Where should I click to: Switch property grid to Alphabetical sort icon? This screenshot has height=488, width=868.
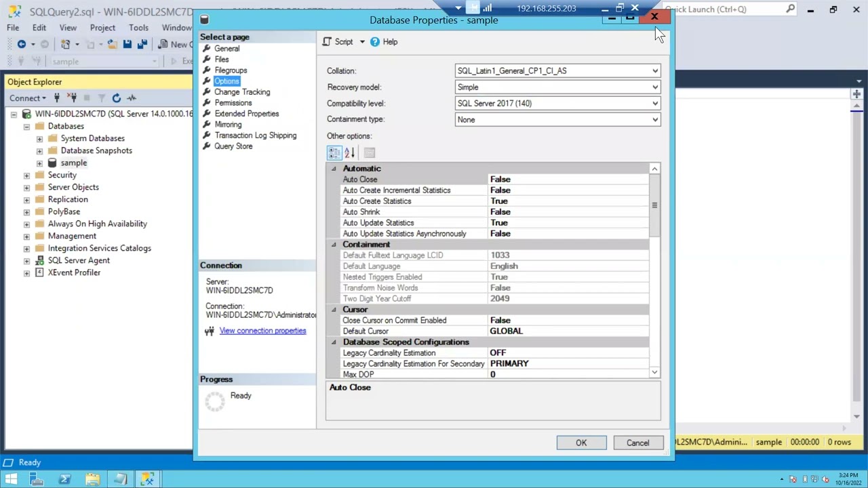(350, 152)
